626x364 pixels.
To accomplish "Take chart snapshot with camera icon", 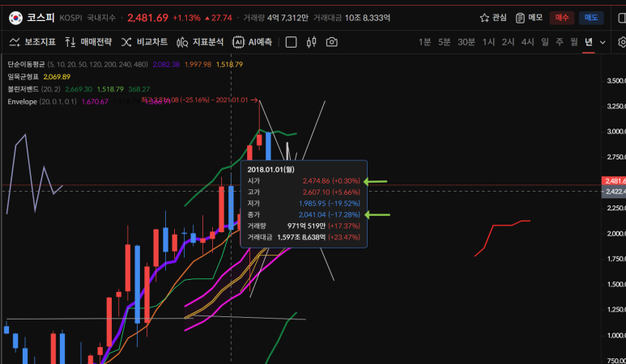I will [x=332, y=42].
